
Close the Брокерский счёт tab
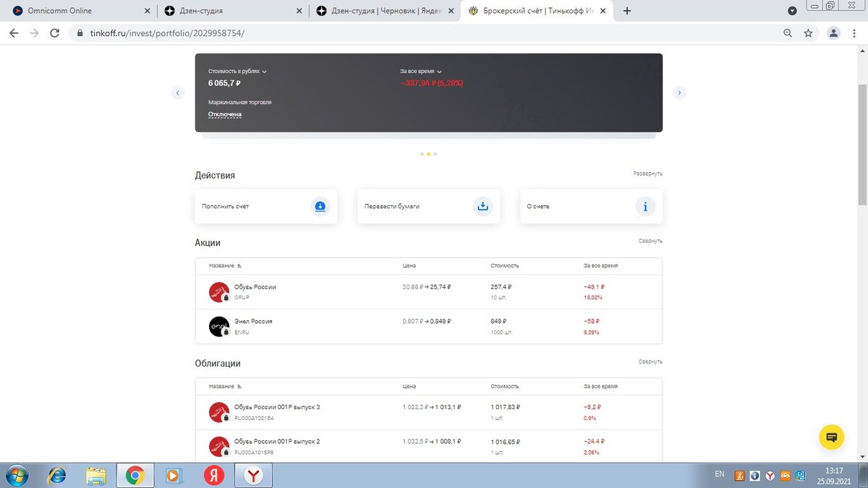pos(603,11)
